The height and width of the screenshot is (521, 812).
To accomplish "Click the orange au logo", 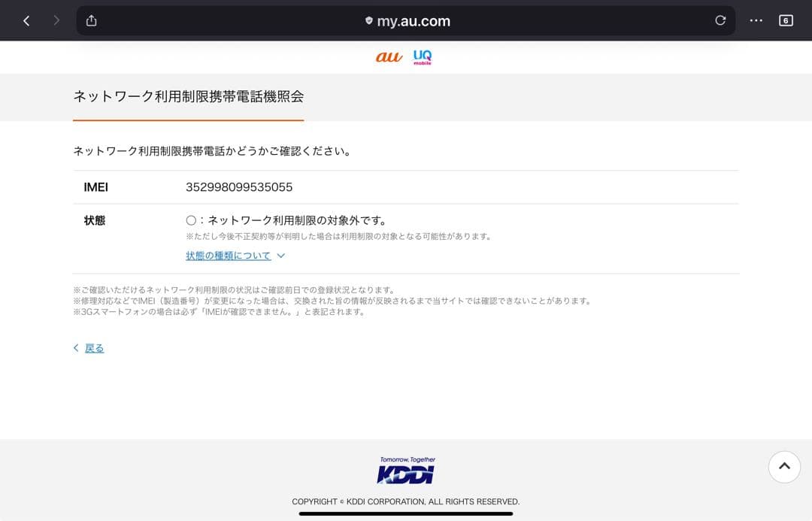I will coord(389,57).
